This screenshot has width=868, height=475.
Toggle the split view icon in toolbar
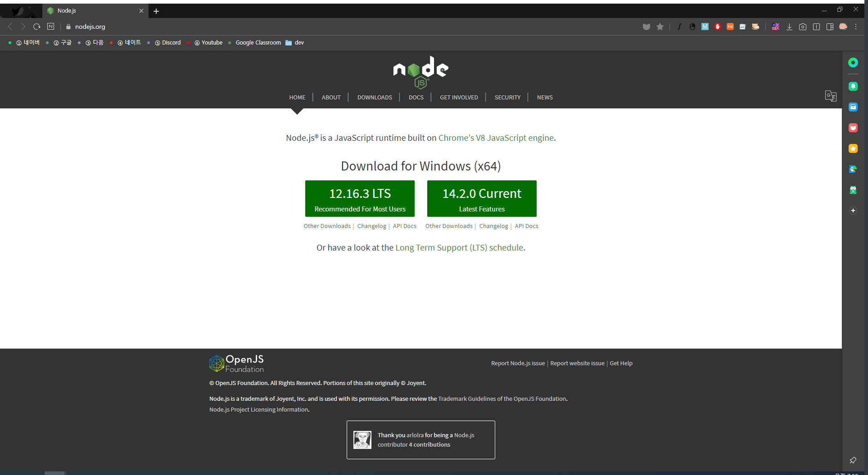tap(816, 27)
